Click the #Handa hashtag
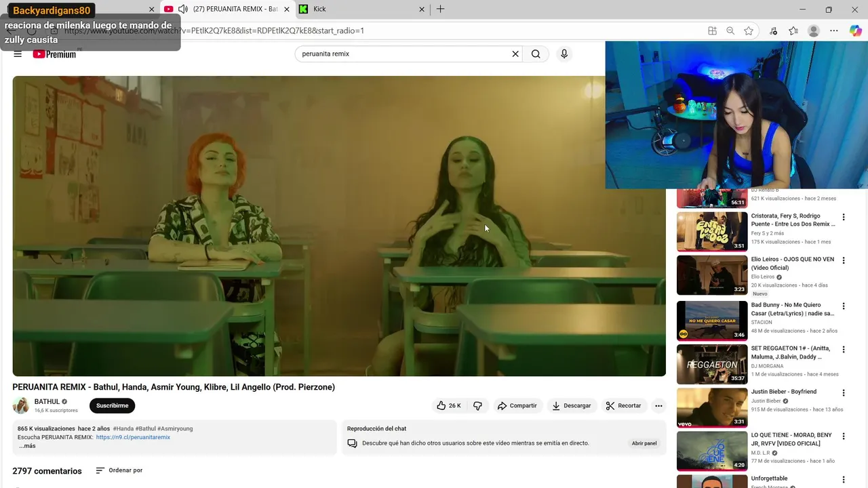 point(123,429)
